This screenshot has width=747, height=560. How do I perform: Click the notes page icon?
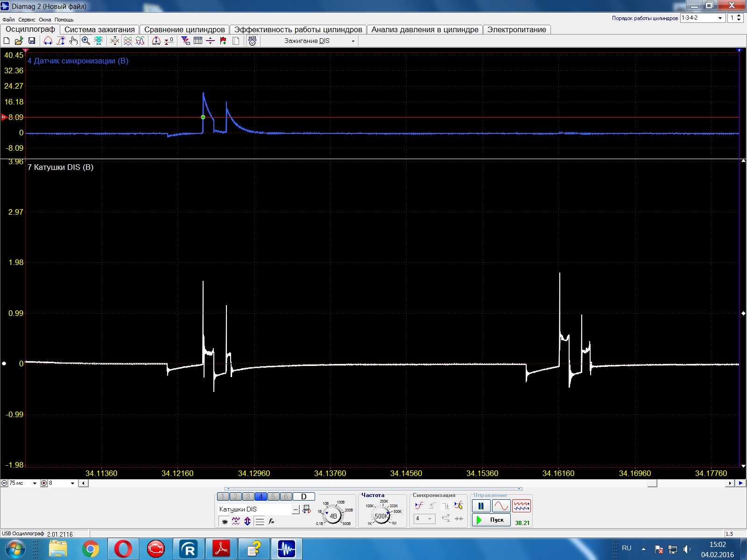[236, 41]
